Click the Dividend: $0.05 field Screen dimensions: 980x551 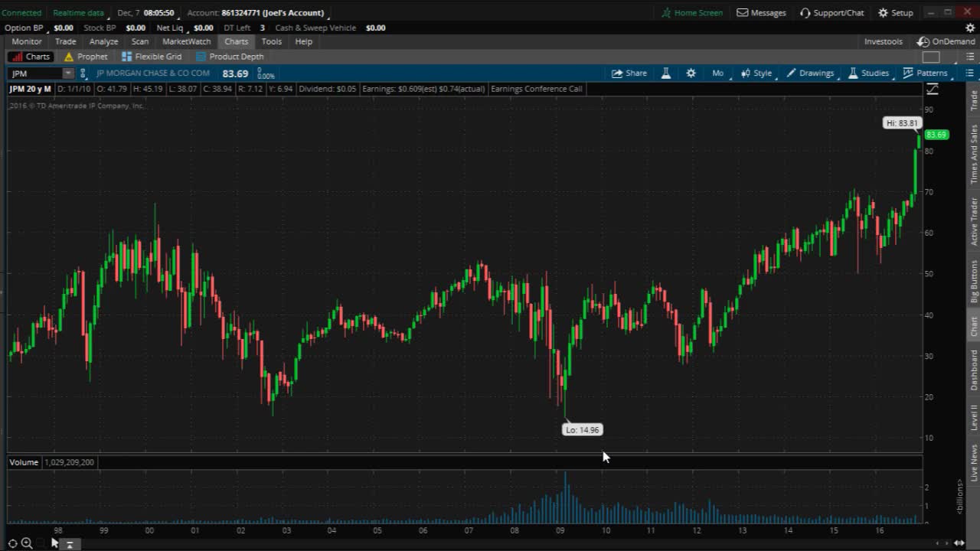tap(328, 89)
